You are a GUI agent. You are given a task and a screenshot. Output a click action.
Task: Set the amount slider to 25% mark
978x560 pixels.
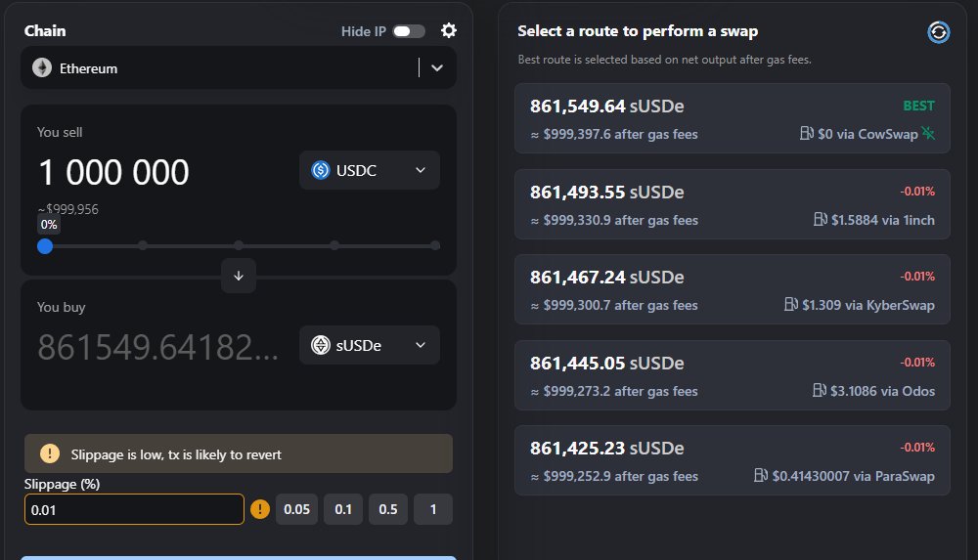tap(143, 245)
